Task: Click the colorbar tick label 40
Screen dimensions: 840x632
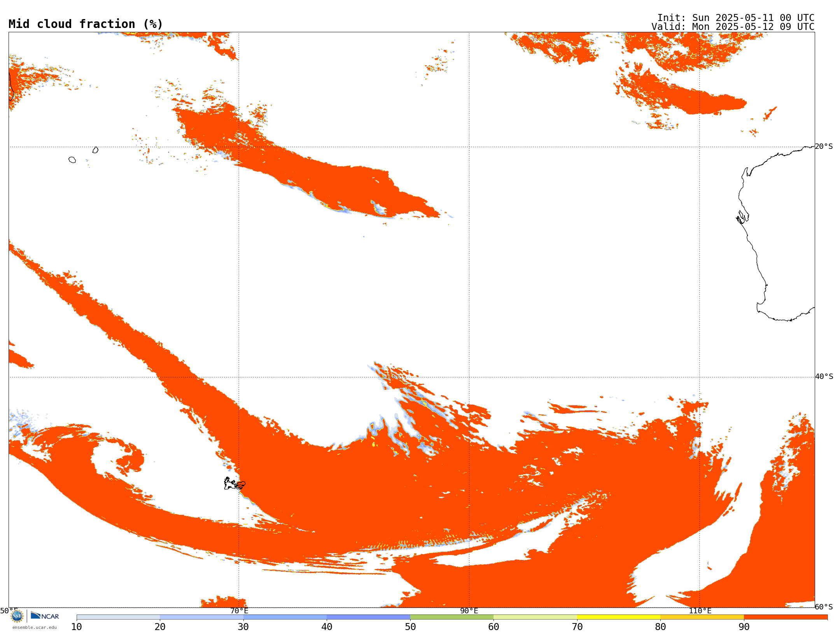Action: click(327, 627)
